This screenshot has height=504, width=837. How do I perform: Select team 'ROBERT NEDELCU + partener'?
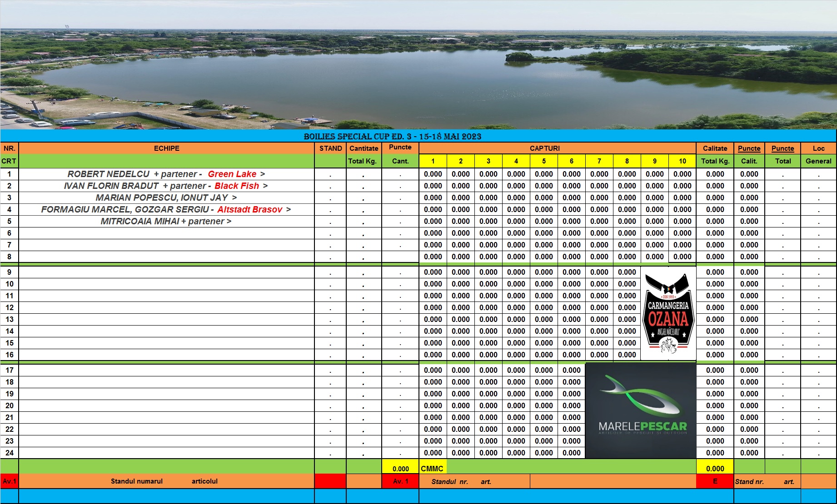167,174
